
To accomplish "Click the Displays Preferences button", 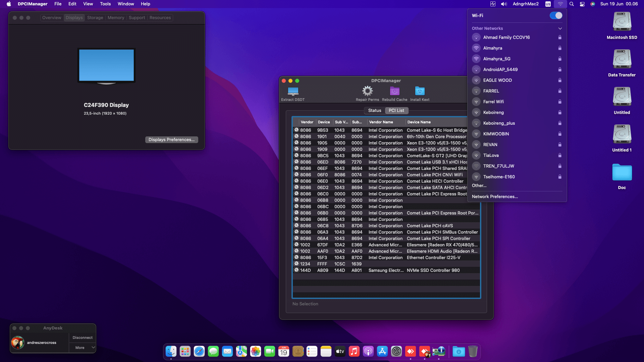I will click(171, 140).
